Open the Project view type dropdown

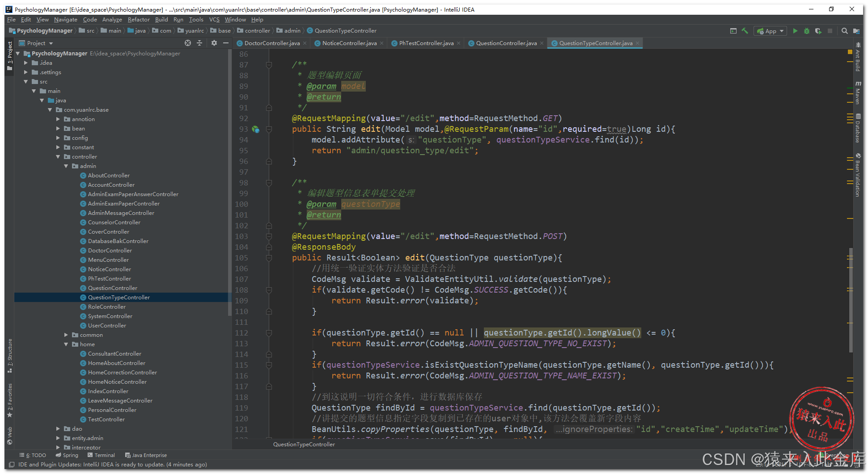36,43
